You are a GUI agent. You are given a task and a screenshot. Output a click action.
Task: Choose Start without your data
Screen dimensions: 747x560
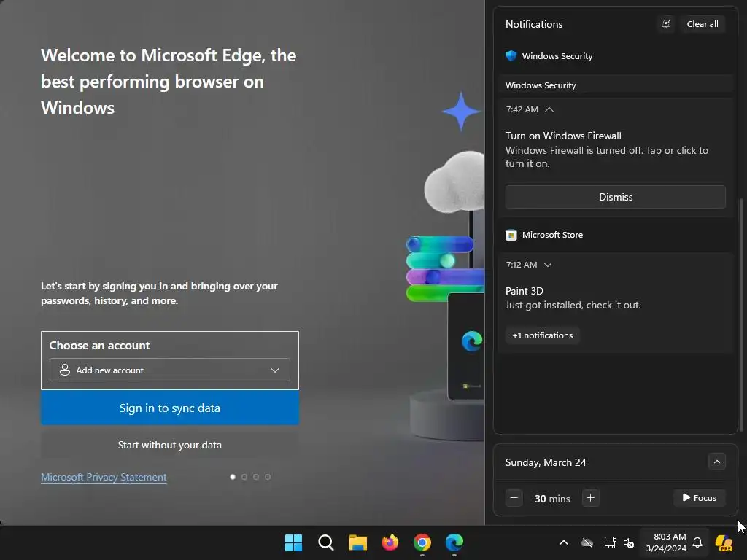(170, 445)
